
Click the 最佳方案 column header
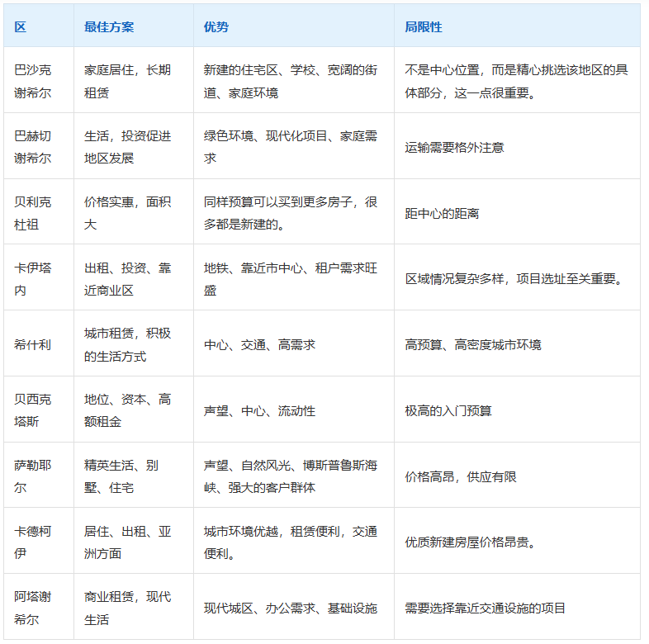pyautogui.click(x=134, y=26)
